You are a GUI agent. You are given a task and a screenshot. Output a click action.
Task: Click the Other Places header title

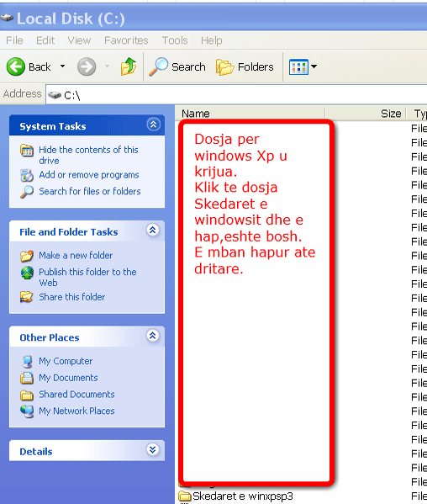pyautogui.click(x=50, y=337)
